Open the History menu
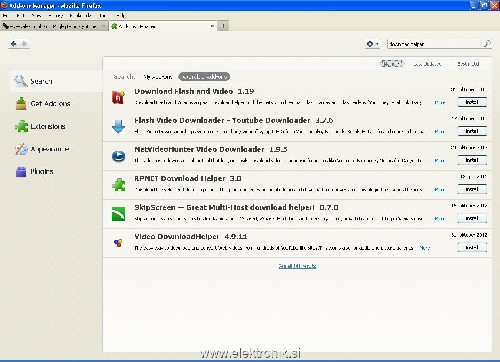 click(x=56, y=15)
